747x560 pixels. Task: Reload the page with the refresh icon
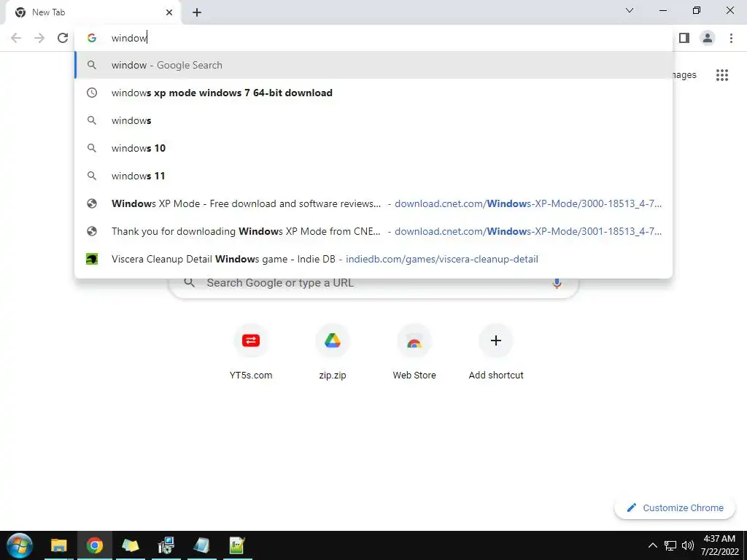pyautogui.click(x=63, y=38)
